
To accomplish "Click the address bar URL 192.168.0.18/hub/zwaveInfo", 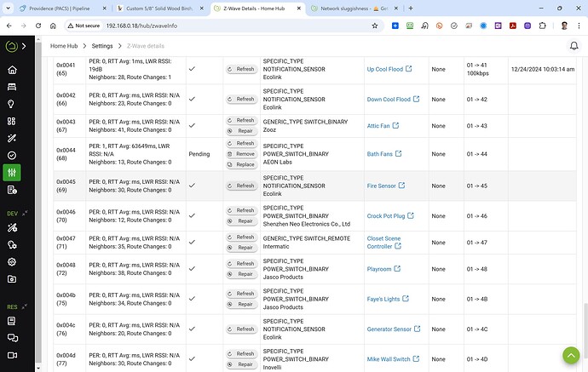I will [x=141, y=26].
